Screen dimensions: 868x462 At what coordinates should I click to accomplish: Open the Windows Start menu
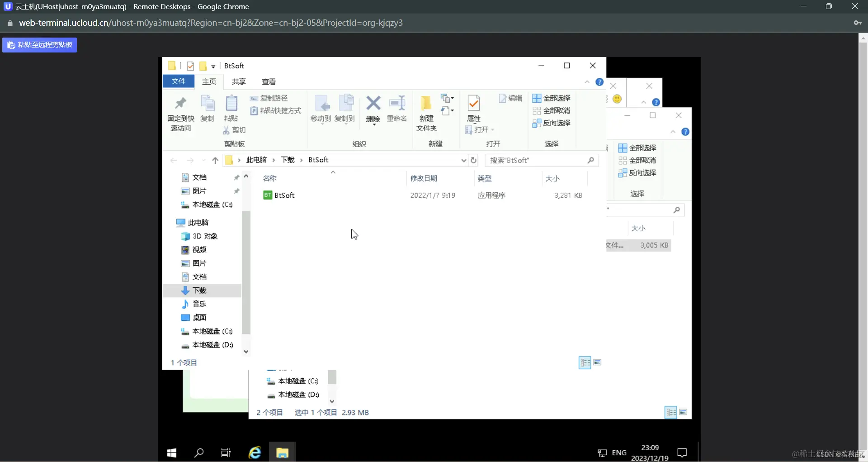click(172, 452)
